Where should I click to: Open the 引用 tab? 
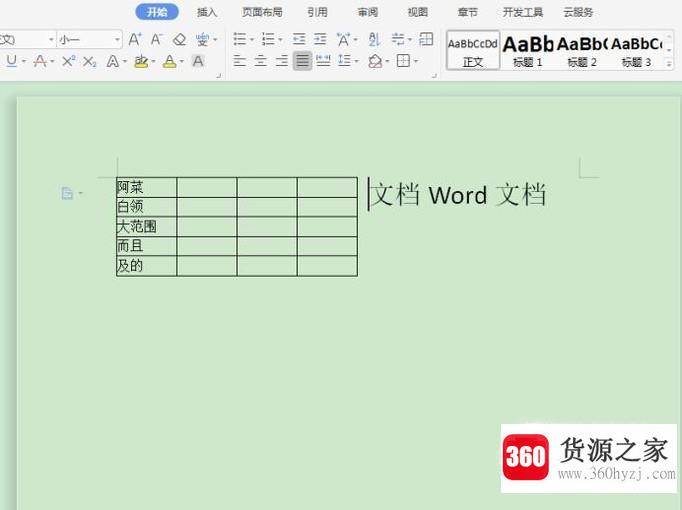(x=317, y=12)
